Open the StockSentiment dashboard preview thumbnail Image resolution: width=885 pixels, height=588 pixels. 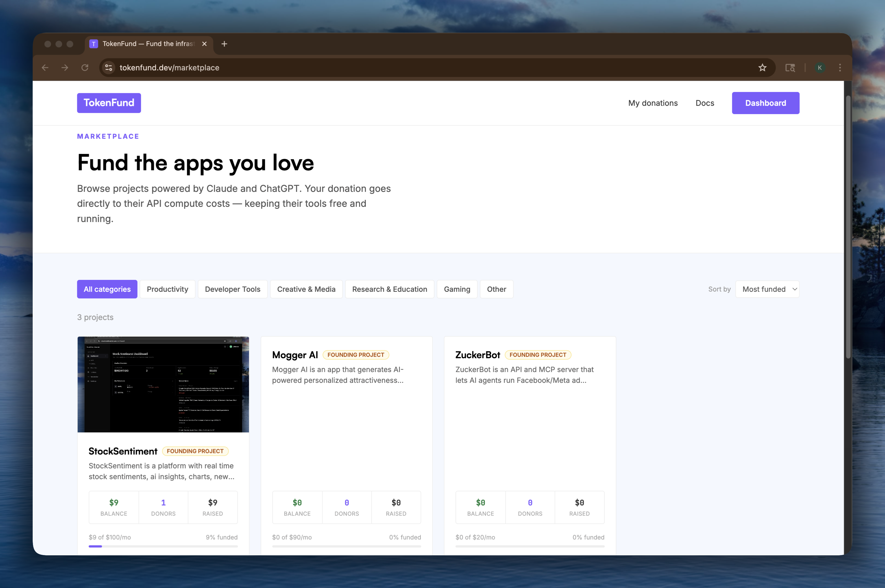click(x=163, y=384)
